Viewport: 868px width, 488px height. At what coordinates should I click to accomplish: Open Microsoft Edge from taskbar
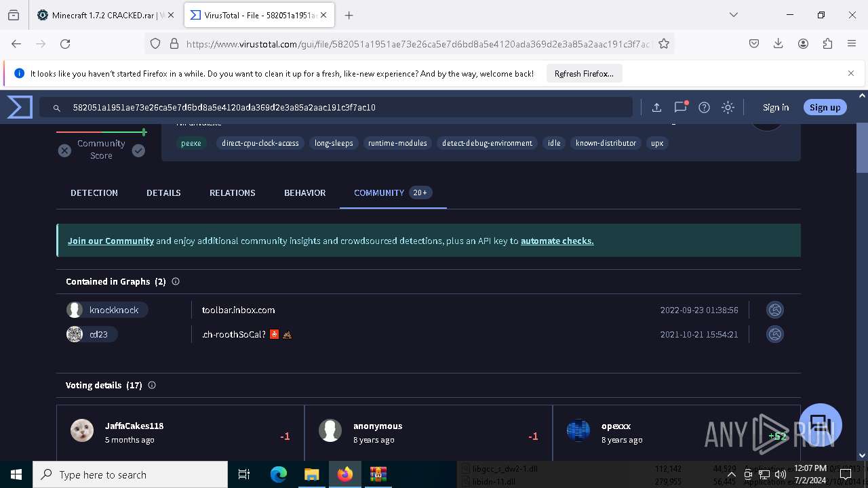[x=279, y=474]
